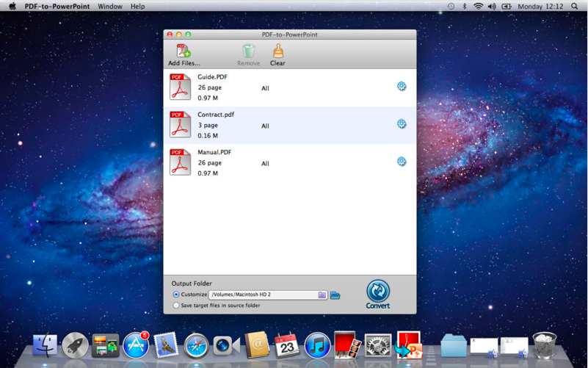Click '26 page' text under Manual.PDF

point(210,163)
